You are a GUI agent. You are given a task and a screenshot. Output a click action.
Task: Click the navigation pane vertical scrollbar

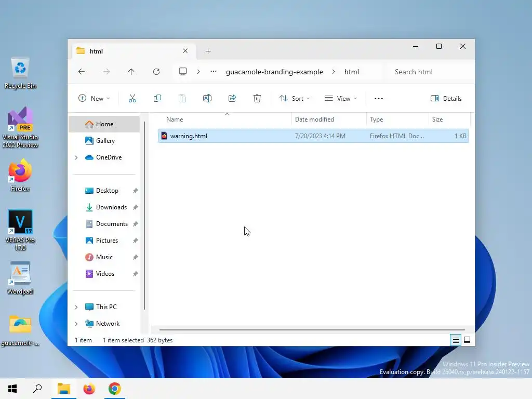pos(144,216)
